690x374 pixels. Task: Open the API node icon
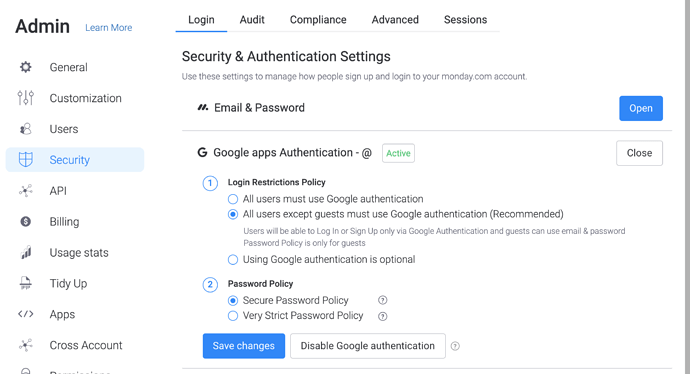point(26,191)
